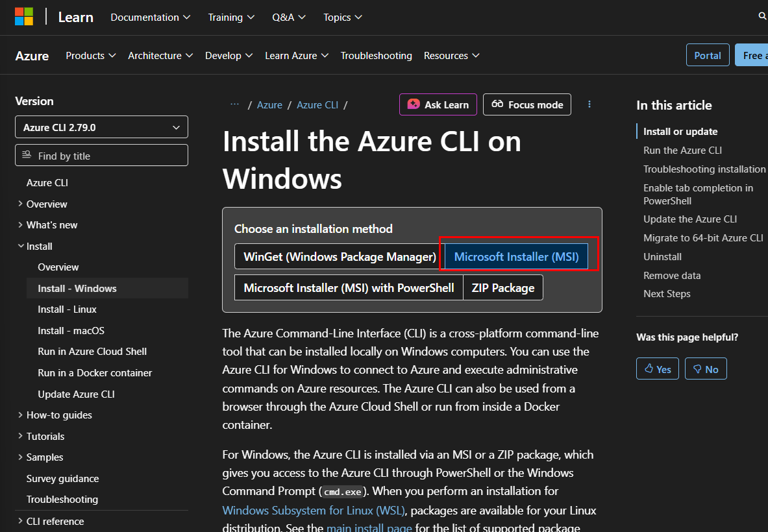
Task: Click the Portal button
Action: tap(707, 56)
